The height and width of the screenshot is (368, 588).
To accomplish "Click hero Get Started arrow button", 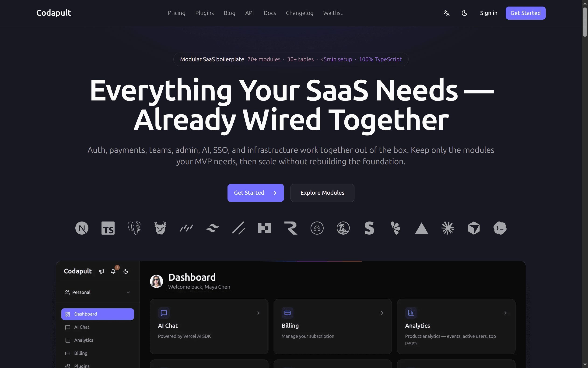I will coord(255,193).
